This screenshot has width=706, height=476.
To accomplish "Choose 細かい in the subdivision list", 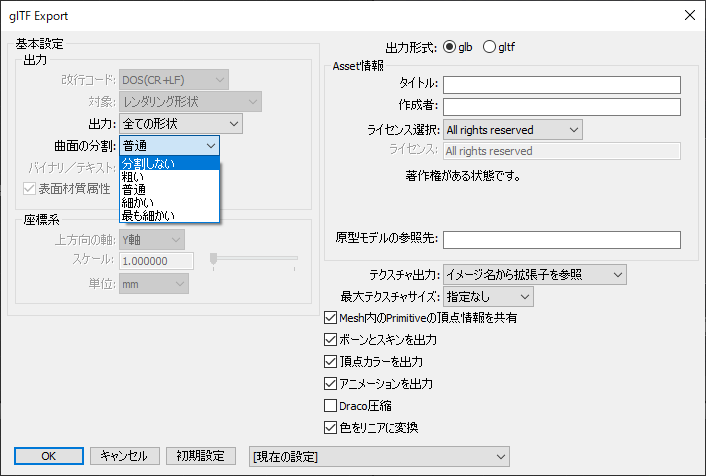I will coord(169,203).
